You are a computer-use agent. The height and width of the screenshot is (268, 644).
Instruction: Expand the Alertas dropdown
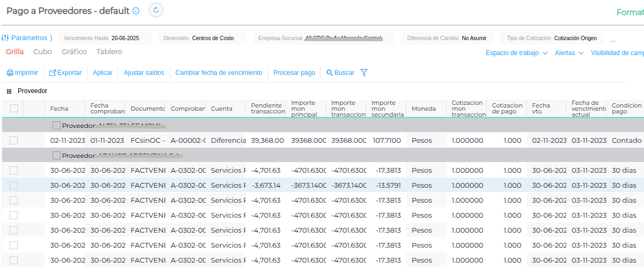[569, 53]
